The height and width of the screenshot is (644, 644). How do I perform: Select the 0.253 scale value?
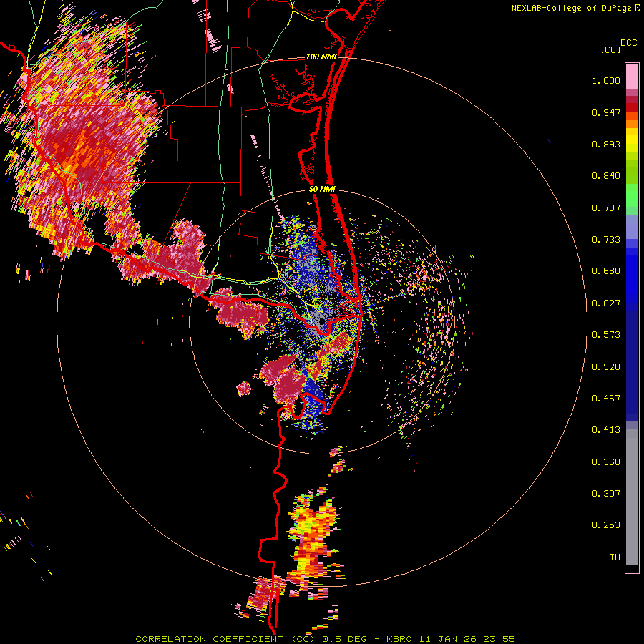pos(606,525)
